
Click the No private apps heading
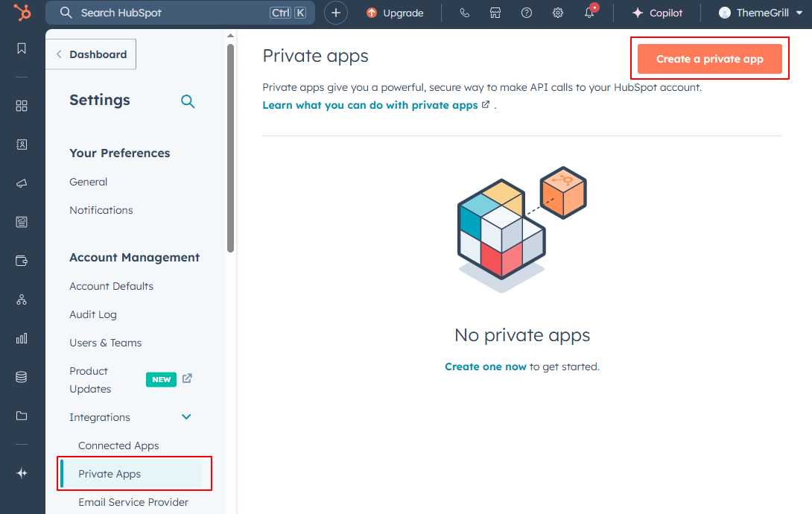(522, 335)
